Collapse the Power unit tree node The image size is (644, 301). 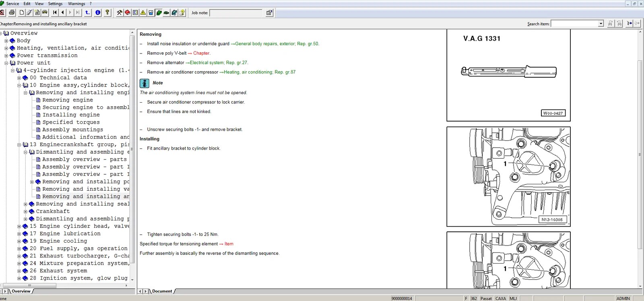[x=6, y=63]
